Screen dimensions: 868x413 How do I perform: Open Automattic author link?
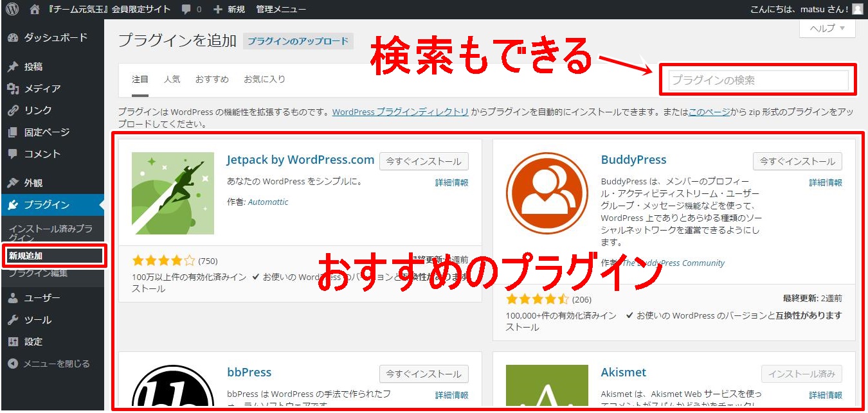point(268,202)
